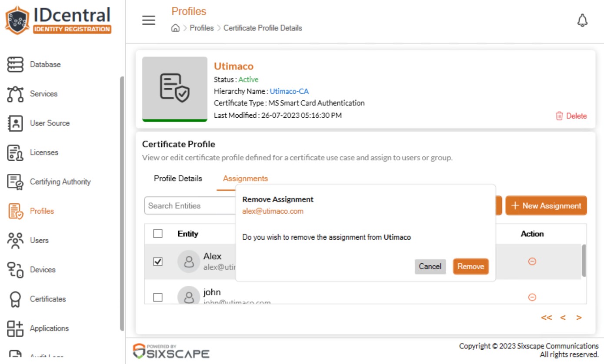Click the Delete profile link
This screenshot has height=364, width=604.
click(571, 116)
